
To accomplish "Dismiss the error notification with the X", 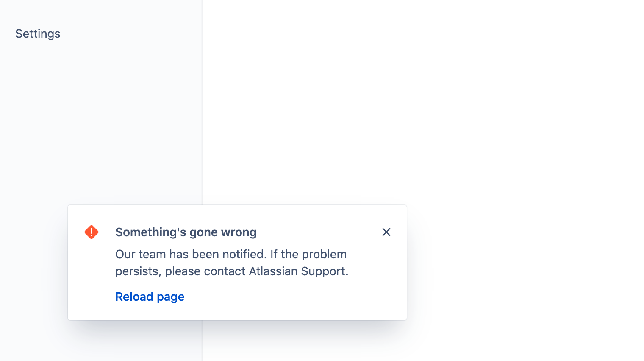I will pos(386,232).
